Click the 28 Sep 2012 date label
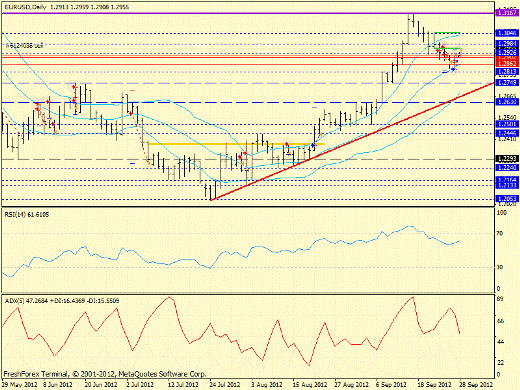Viewport: 520px width, 390px height. (476, 384)
